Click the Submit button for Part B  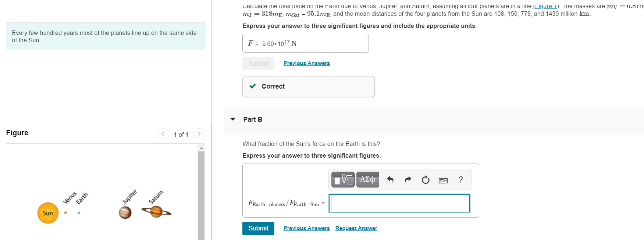[x=258, y=228]
